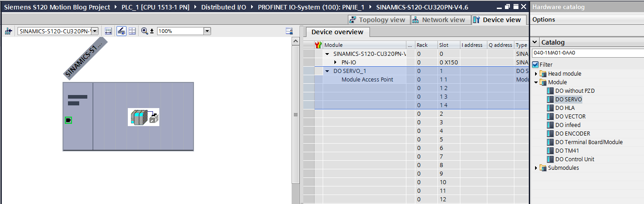Screen dimensions: 644x204
Task: Click the Slot column header
Action: (x=448, y=45)
